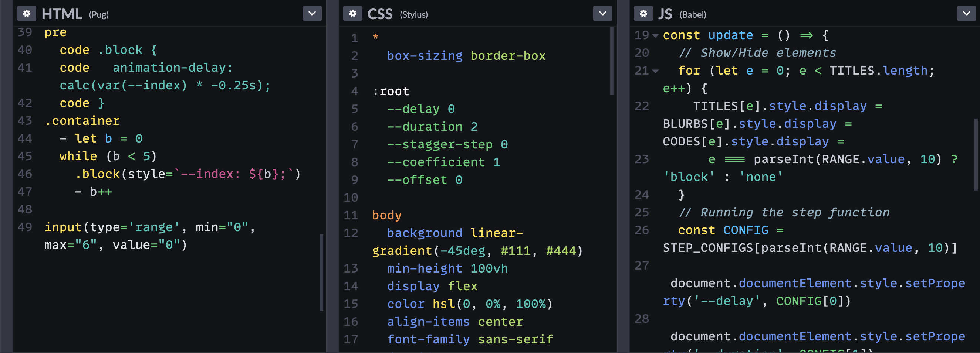Click the :root selector in CSS

[390, 91]
